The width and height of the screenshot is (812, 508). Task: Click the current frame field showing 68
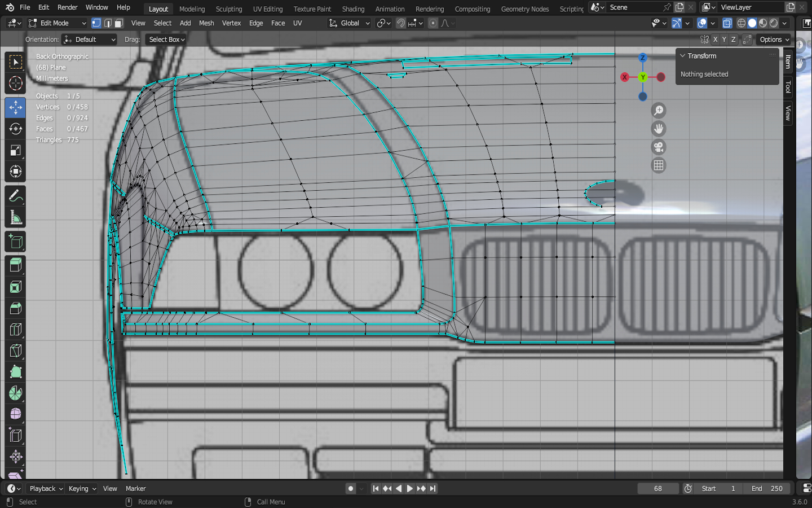[x=657, y=489]
